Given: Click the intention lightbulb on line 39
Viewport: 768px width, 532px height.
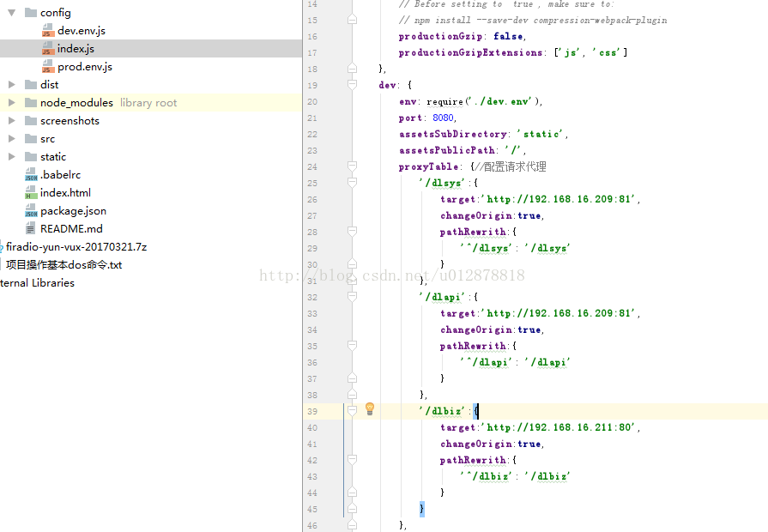Looking at the screenshot, I should (370, 409).
